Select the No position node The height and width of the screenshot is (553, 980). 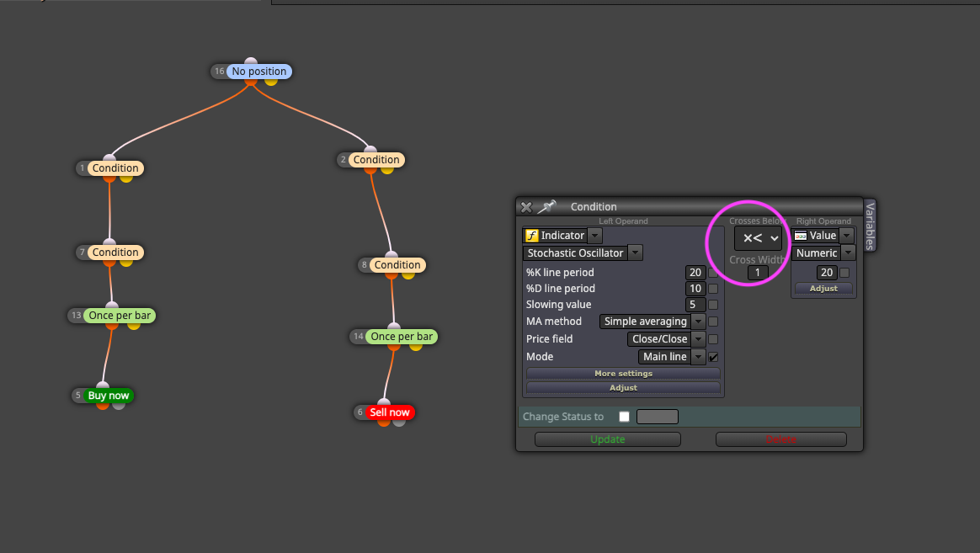(258, 72)
